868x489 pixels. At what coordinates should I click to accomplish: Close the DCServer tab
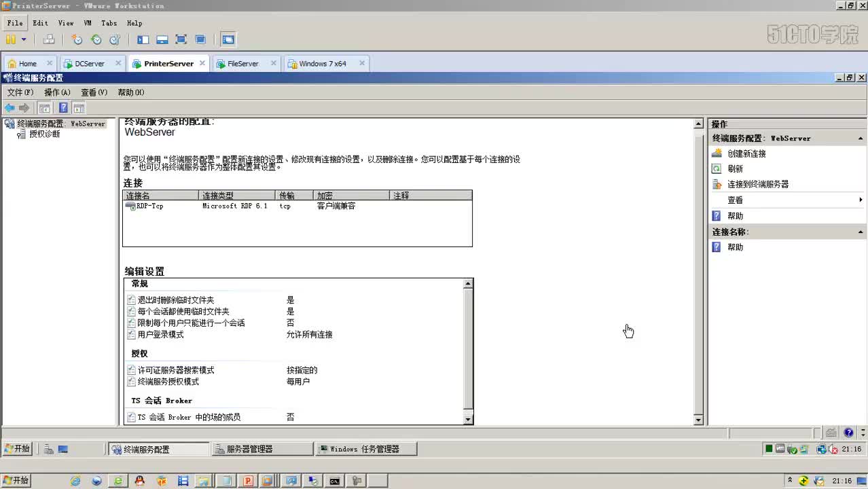(118, 63)
